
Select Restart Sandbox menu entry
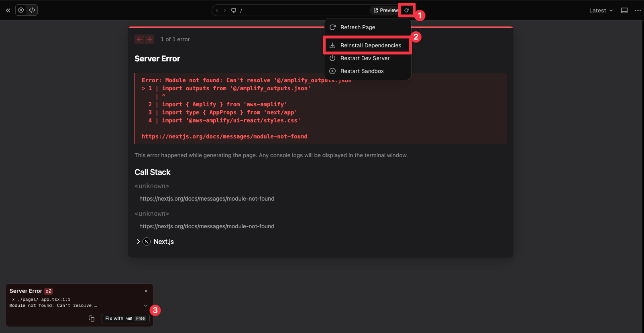click(368, 71)
